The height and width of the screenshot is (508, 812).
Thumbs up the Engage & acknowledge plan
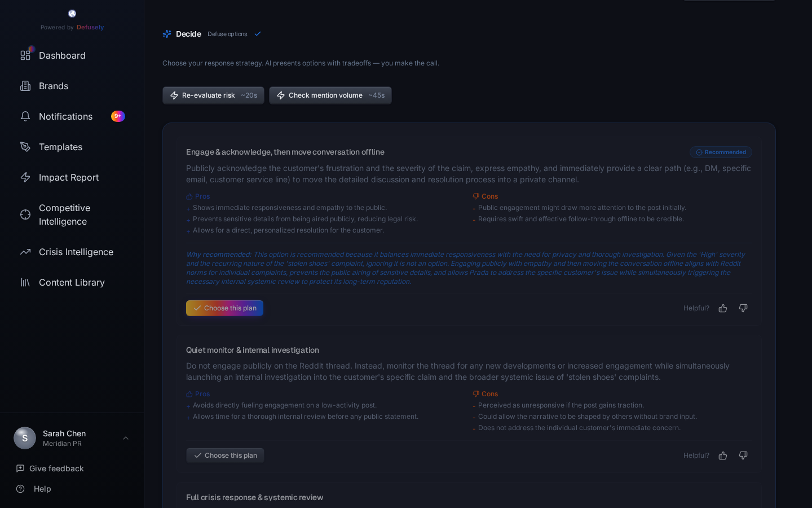723,308
